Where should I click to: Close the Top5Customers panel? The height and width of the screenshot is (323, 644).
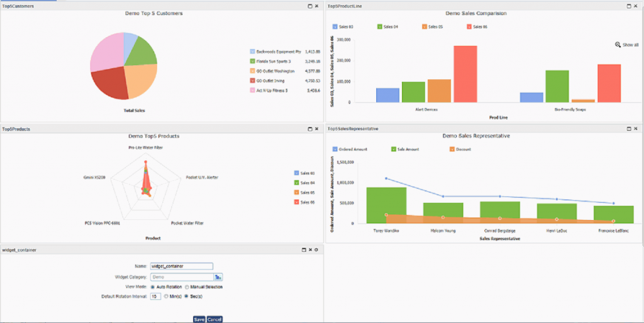tap(316, 6)
